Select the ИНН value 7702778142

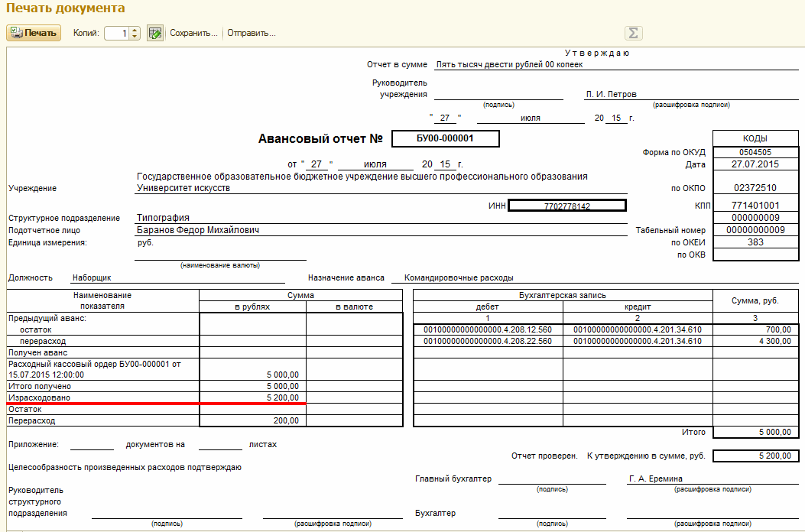(566, 206)
